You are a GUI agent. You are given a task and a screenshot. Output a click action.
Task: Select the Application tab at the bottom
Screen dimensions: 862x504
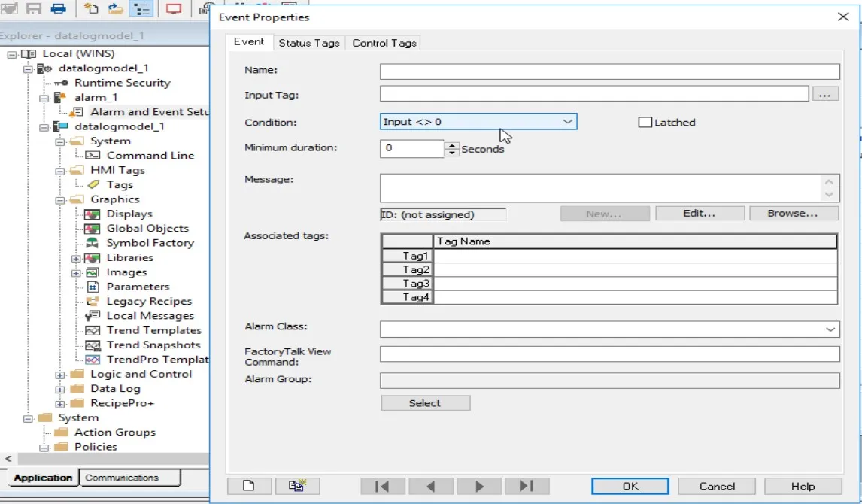[x=43, y=478]
